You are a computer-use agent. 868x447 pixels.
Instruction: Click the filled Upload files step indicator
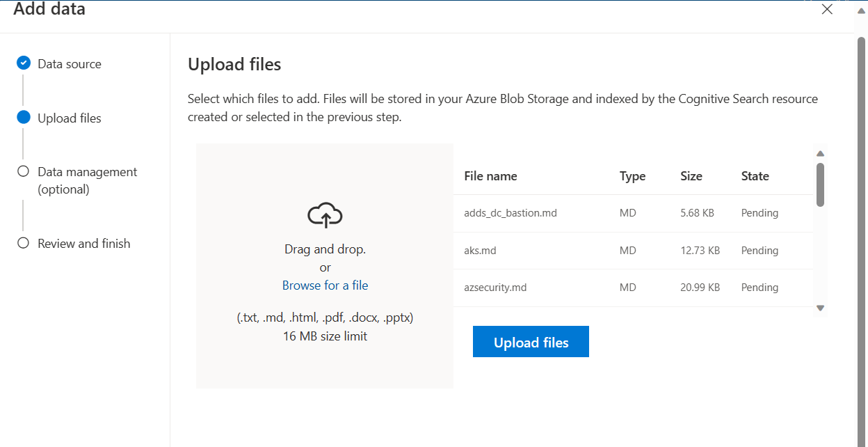[23, 117]
